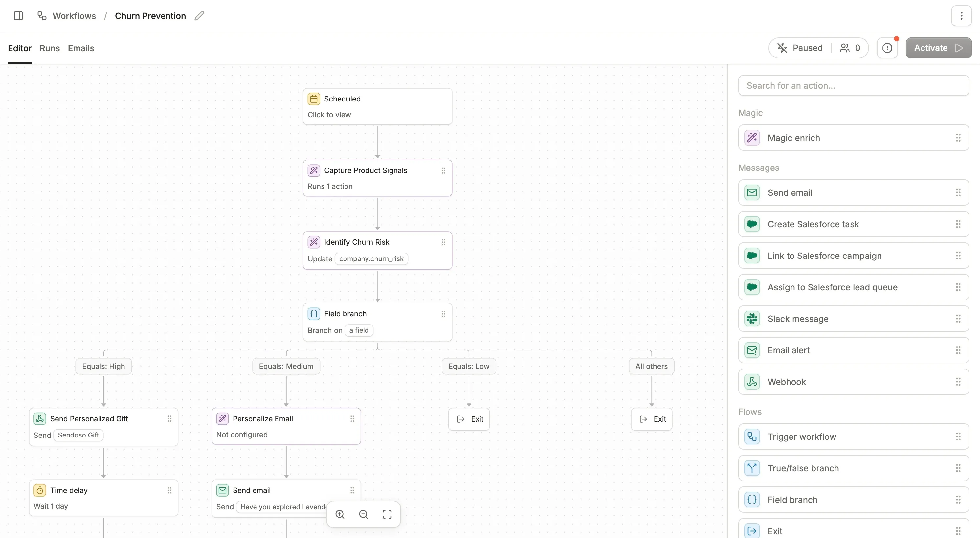Open the three-dot more options menu
The image size is (980, 538).
pos(961,15)
